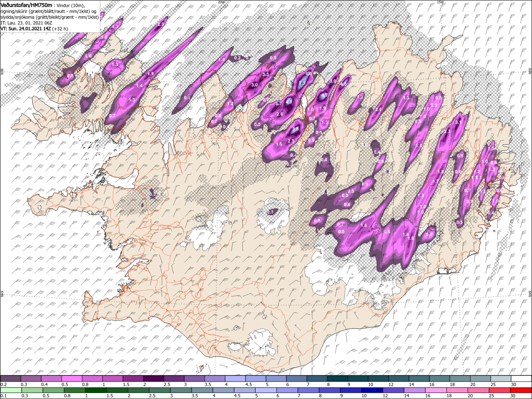
Task: Click the 25 label on the upper snow scale
Action: click(493, 384)
